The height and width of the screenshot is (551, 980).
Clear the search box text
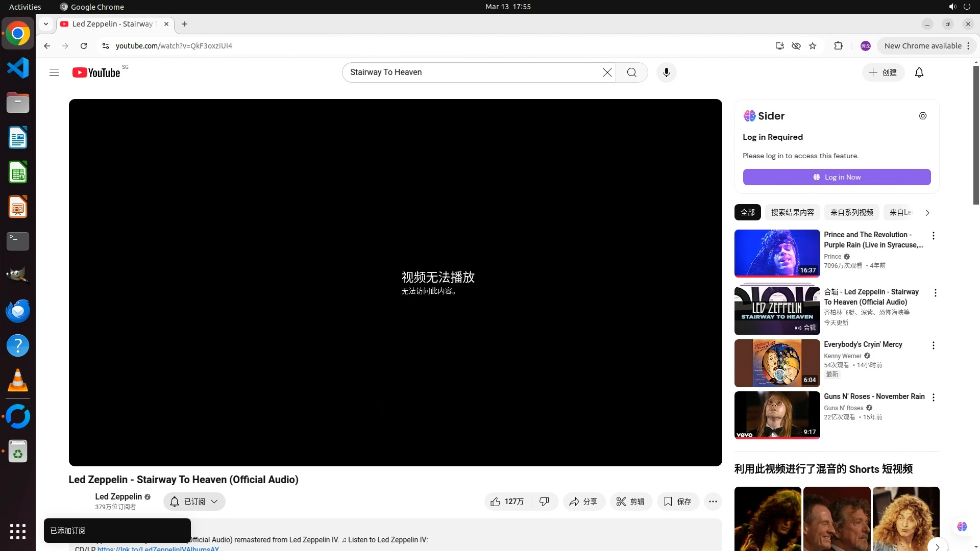click(x=607, y=72)
